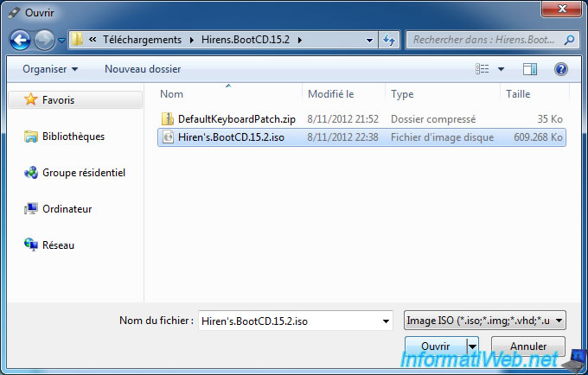
Task: Select Bibliothèques in the navigation pane
Action: 73,137
